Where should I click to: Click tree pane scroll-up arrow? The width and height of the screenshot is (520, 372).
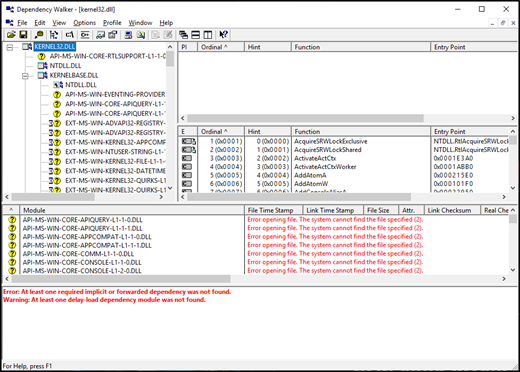[170, 47]
